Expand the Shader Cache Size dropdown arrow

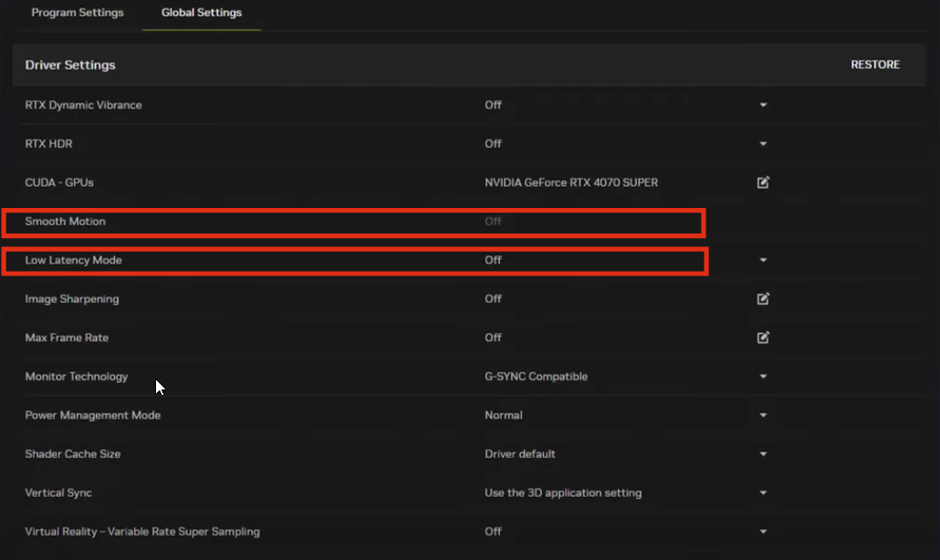click(x=763, y=454)
